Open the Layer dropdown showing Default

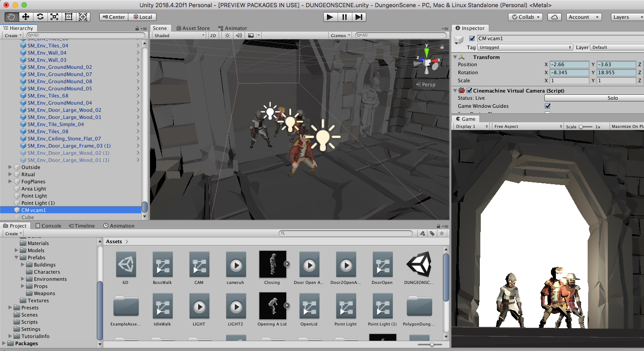click(617, 47)
